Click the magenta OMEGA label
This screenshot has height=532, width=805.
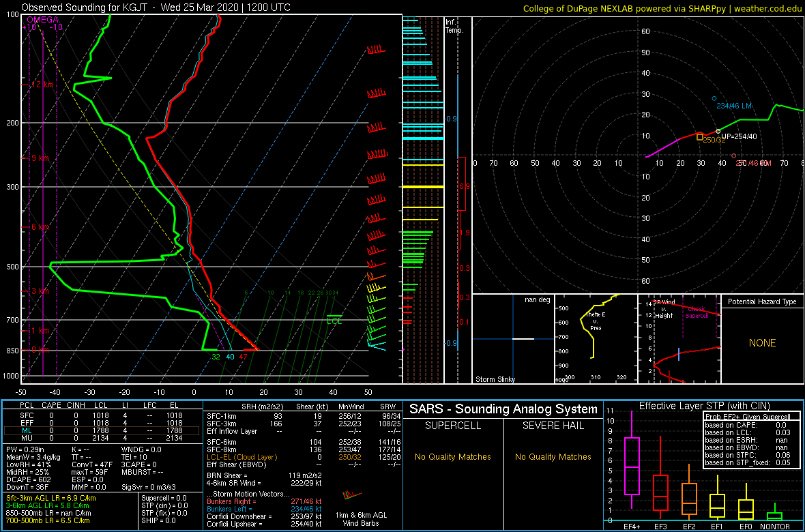42,20
